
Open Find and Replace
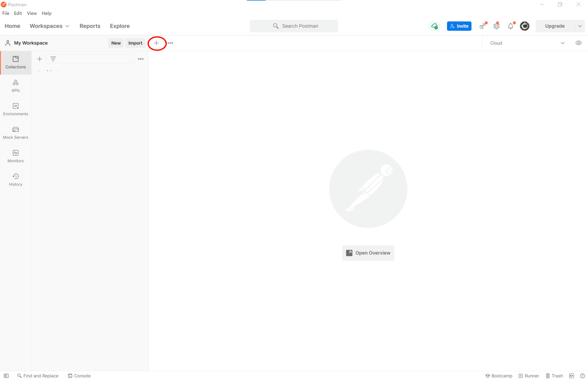point(38,376)
